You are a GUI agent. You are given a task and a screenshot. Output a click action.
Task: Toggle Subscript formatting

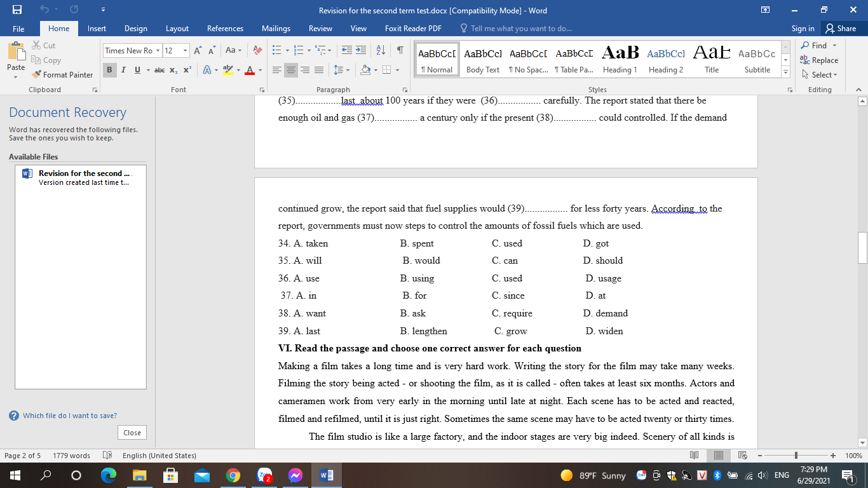click(173, 70)
